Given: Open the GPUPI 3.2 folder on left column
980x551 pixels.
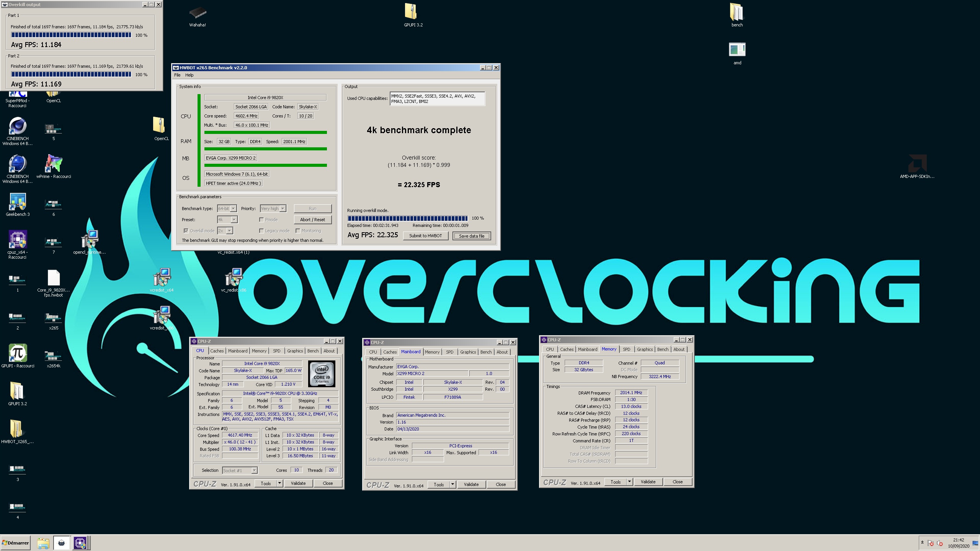Looking at the screenshot, I should 18,394.
